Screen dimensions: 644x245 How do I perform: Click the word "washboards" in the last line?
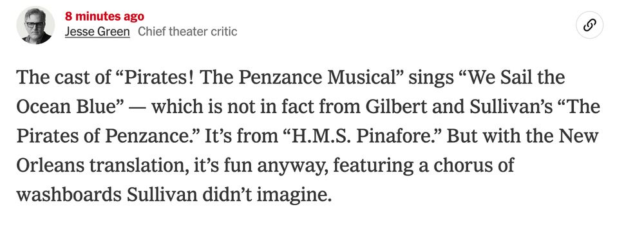[x=69, y=195]
